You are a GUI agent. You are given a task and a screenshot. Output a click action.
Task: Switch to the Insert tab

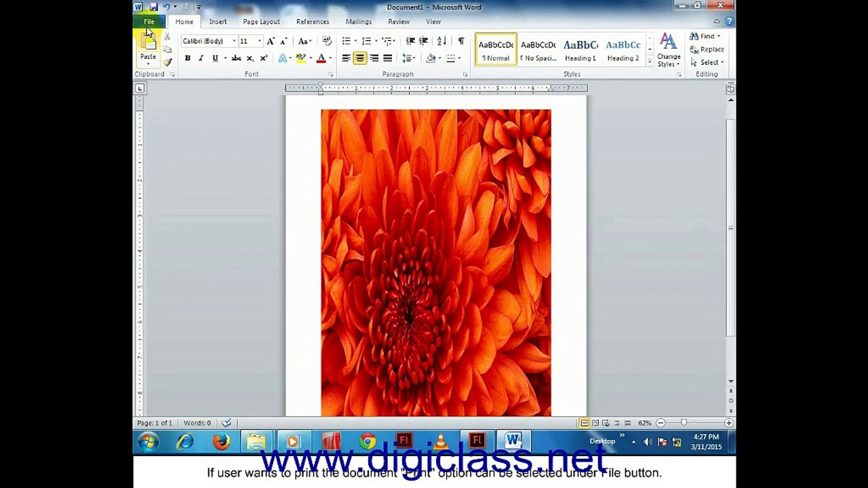click(218, 22)
